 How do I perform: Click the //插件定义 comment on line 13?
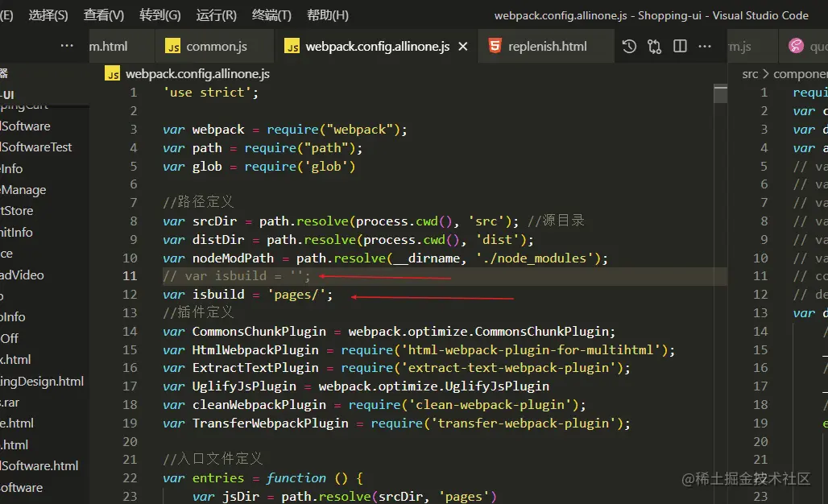[x=198, y=312]
